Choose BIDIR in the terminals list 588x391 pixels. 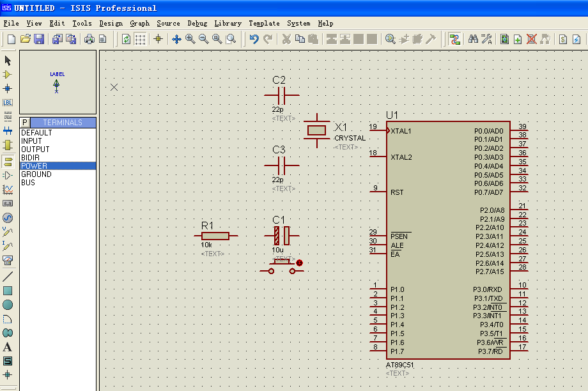[x=30, y=158]
